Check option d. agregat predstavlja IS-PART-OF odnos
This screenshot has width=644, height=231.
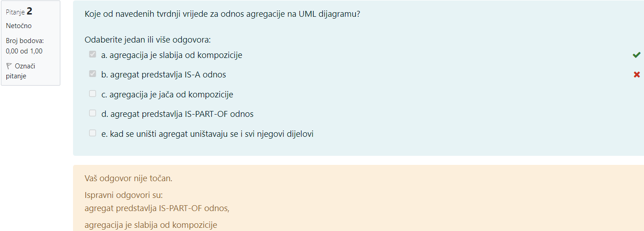(93, 113)
